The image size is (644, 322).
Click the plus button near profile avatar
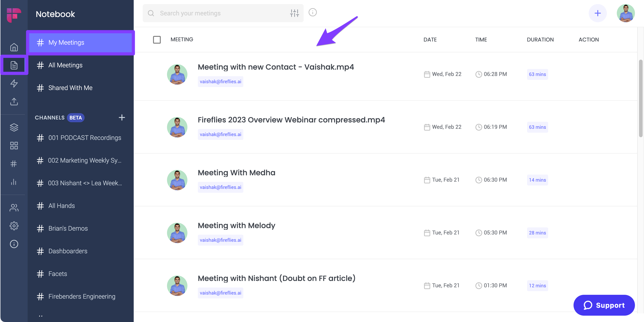click(x=598, y=13)
